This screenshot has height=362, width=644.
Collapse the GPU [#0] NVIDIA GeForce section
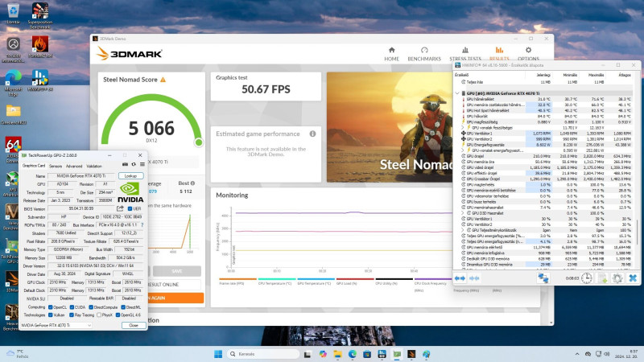457,93
